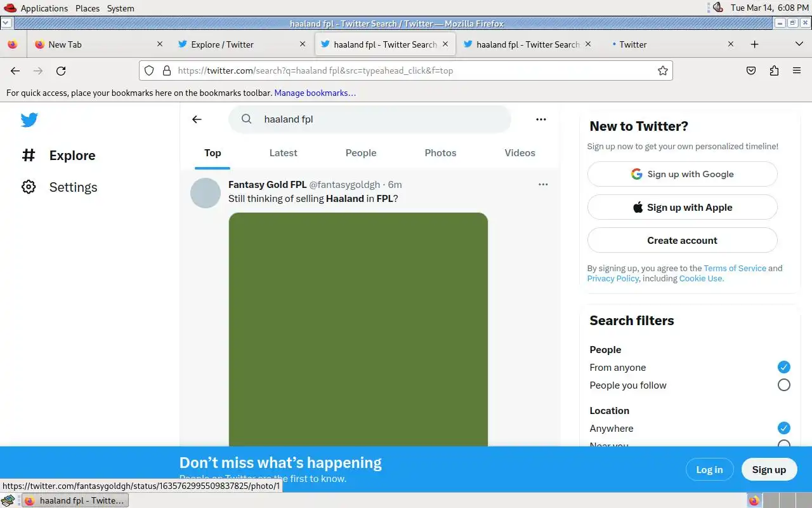Switch to the Latest tab
812x508 pixels.
(283, 153)
